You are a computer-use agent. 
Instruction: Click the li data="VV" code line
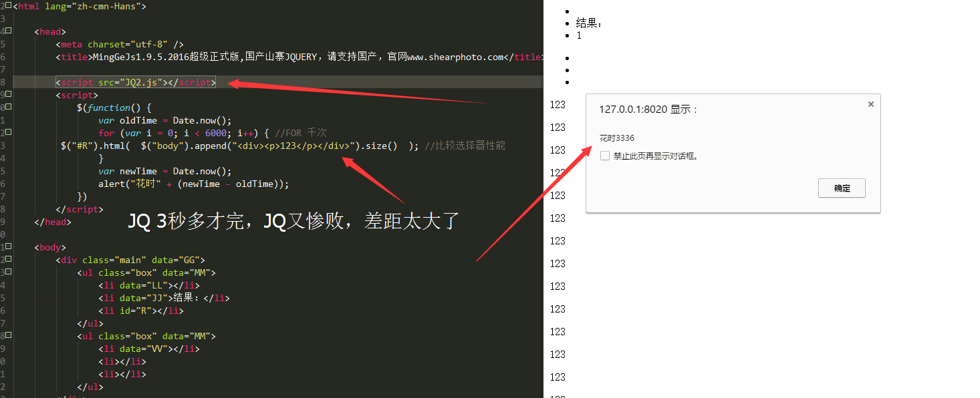click(148, 349)
